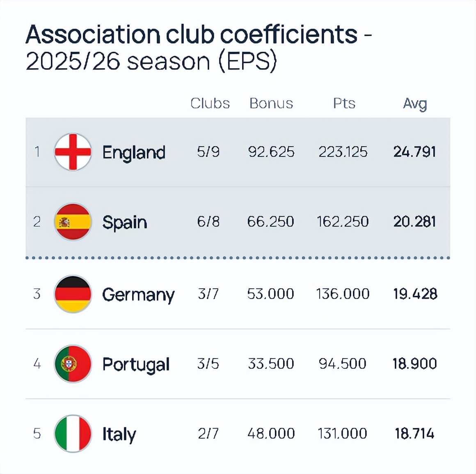Image resolution: width=476 pixels, height=474 pixels.
Task: Click the Spain flag icon
Action: tap(73, 222)
